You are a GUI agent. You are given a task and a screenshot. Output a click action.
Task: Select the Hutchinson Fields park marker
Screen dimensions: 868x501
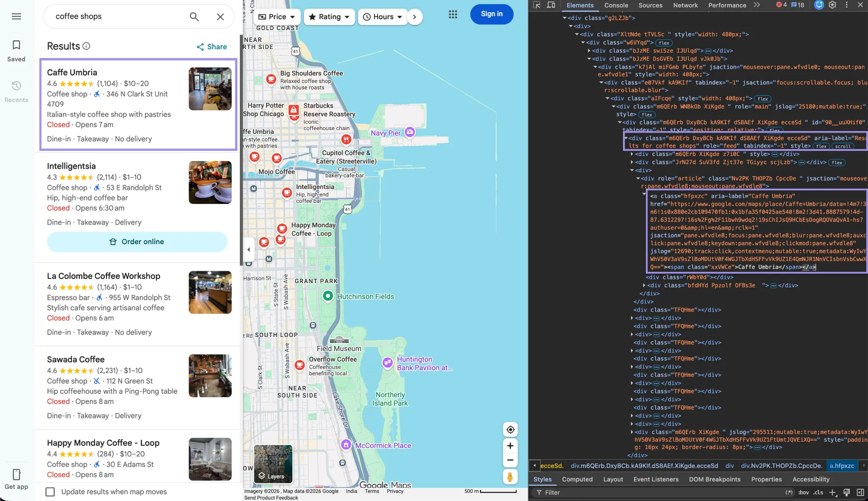[328, 296]
